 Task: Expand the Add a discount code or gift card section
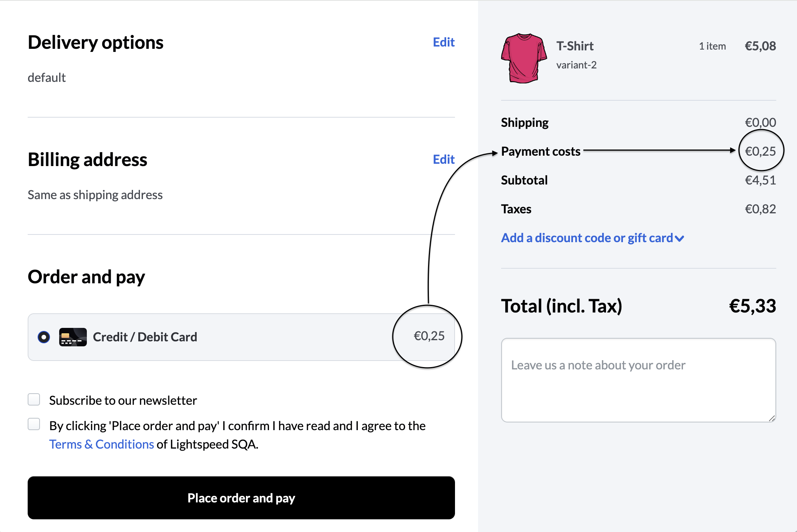587,238
